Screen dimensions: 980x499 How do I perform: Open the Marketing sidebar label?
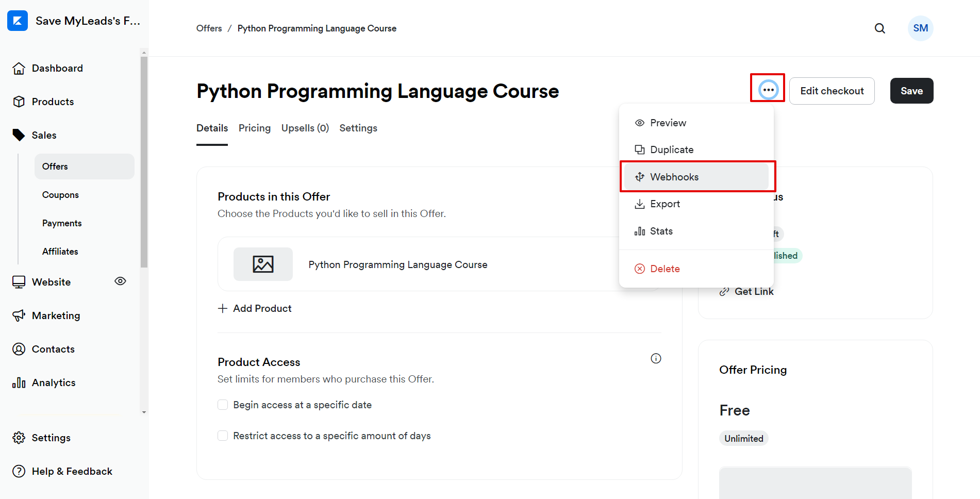click(56, 315)
